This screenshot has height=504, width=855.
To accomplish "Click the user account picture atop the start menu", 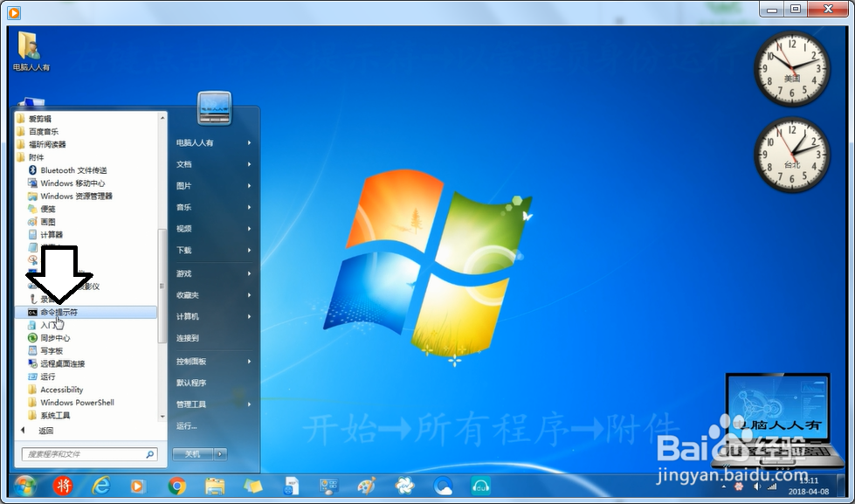I will coord(214,108).
